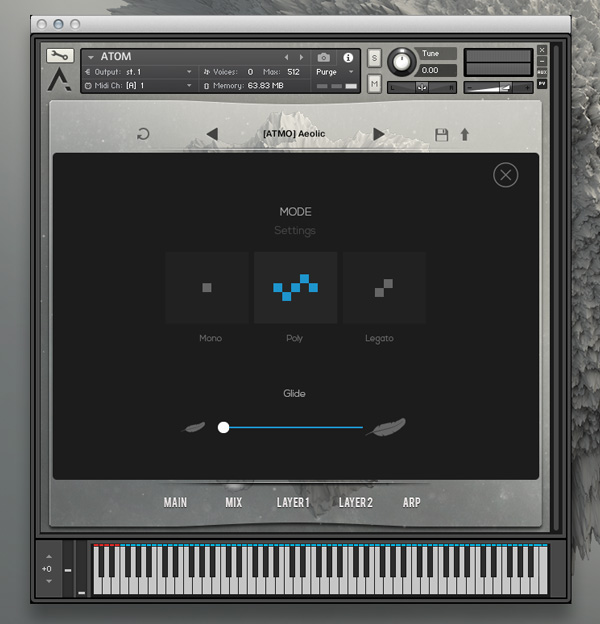Viewport: 600px width, 624px height.
Task: Click the Midi Ch plug icon
Action: [88, 86]
